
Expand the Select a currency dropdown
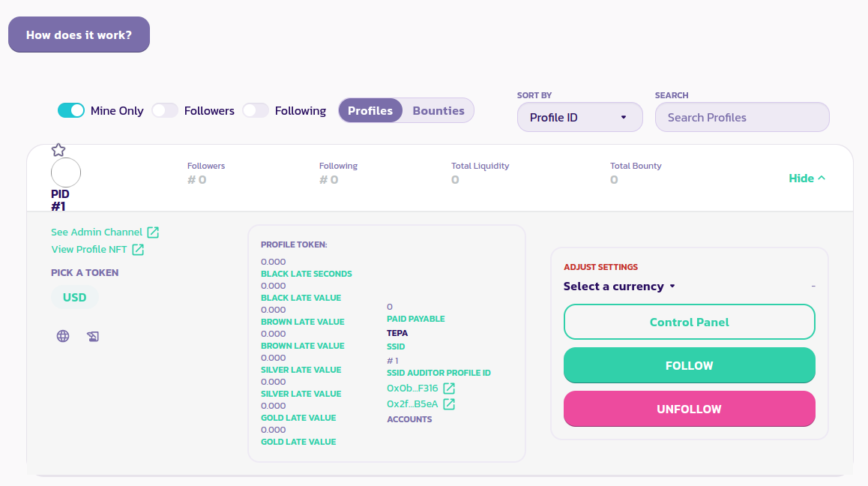pyautogui.click(x=619, y=286)
